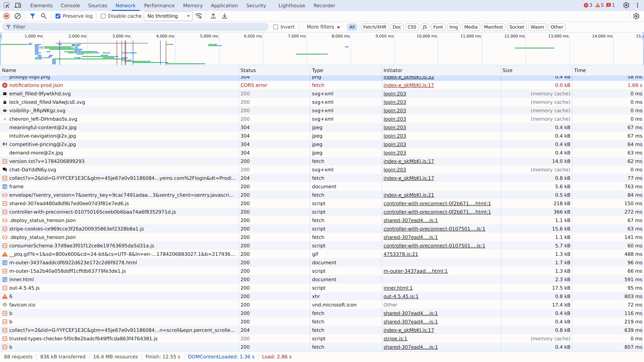Switch to the Console tab
Screen dimensions: 644x362
point(70,5)
